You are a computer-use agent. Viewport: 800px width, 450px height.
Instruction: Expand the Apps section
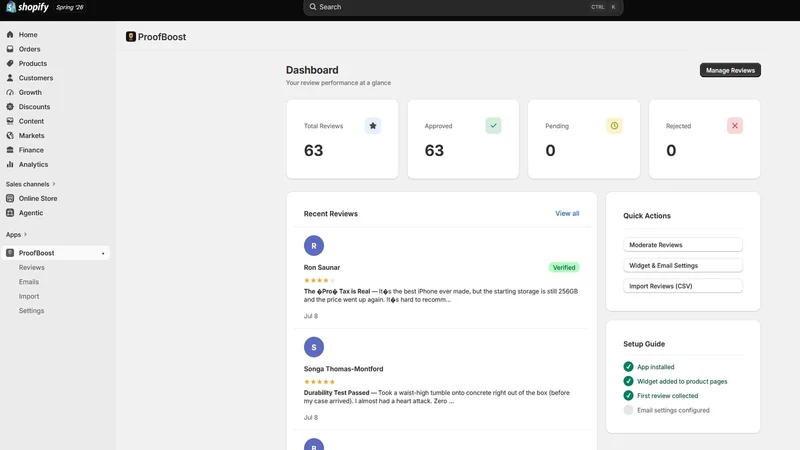[16, 235]
